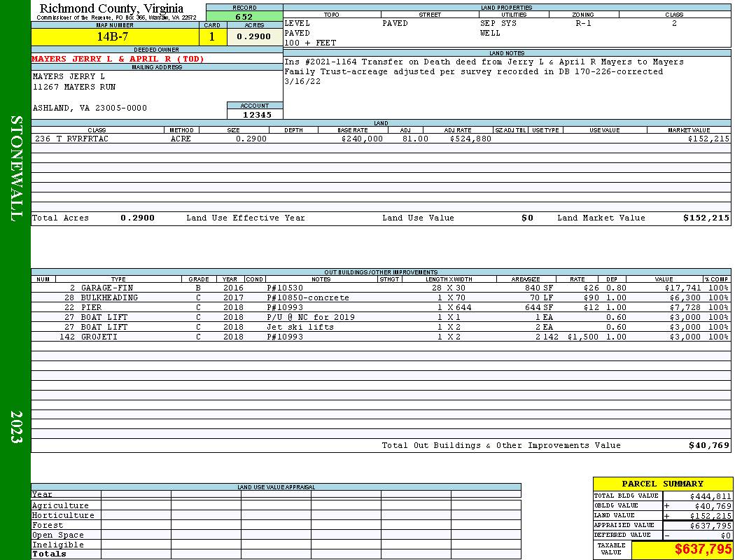Click the map number 14B-7 field
Screen dimensions: 735x560
pyautogui.click(x=115, y=36)
